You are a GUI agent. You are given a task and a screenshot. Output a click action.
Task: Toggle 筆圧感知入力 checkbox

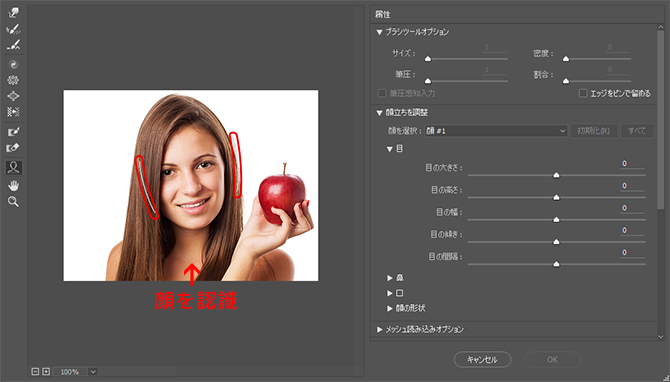(x=382, y=93)
